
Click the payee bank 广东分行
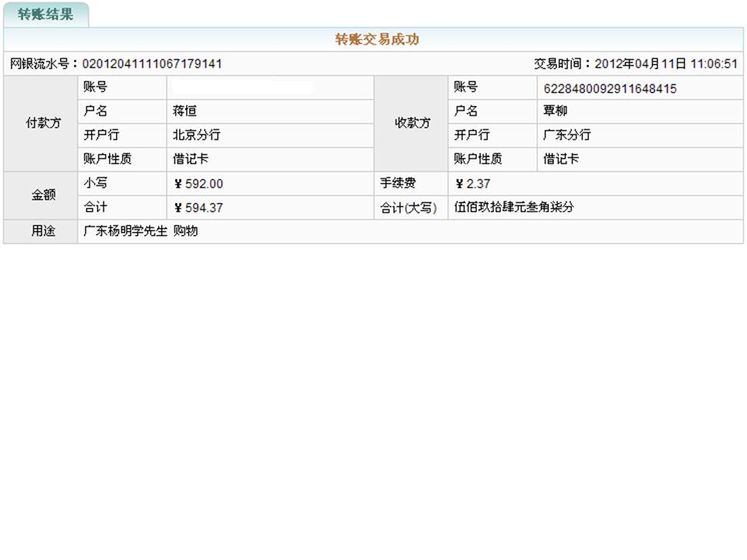[x=566, y=135]
